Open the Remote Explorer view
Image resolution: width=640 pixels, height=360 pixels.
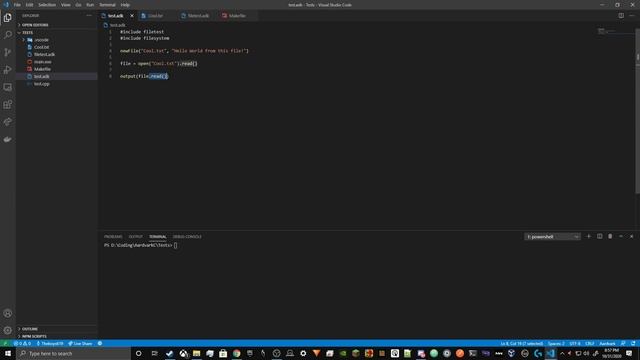7,87
